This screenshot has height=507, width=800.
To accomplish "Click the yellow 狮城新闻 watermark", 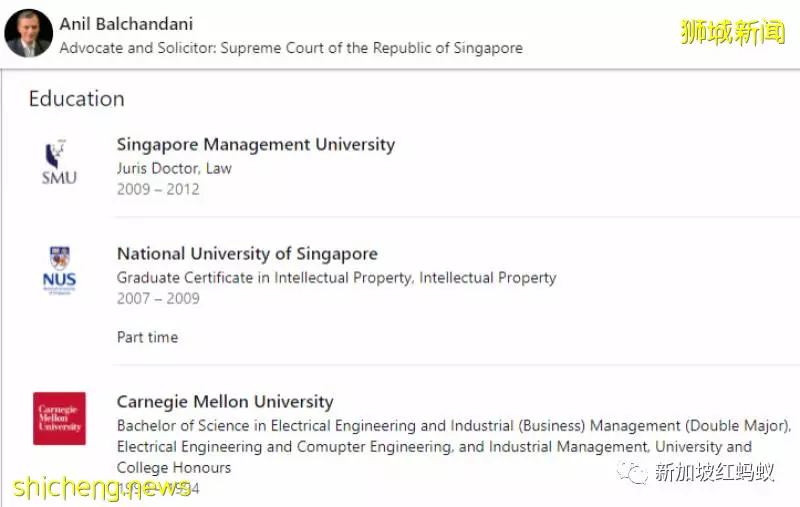I will 732,32.
